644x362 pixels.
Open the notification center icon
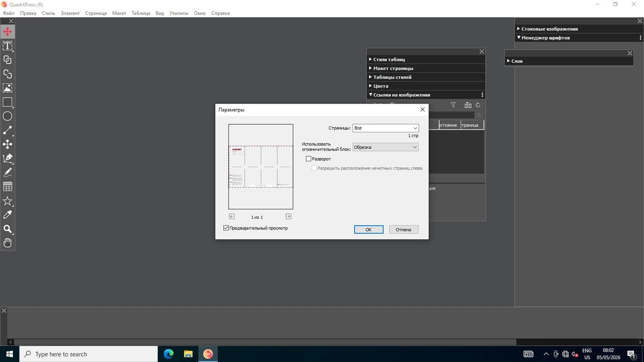coord(631,354)
